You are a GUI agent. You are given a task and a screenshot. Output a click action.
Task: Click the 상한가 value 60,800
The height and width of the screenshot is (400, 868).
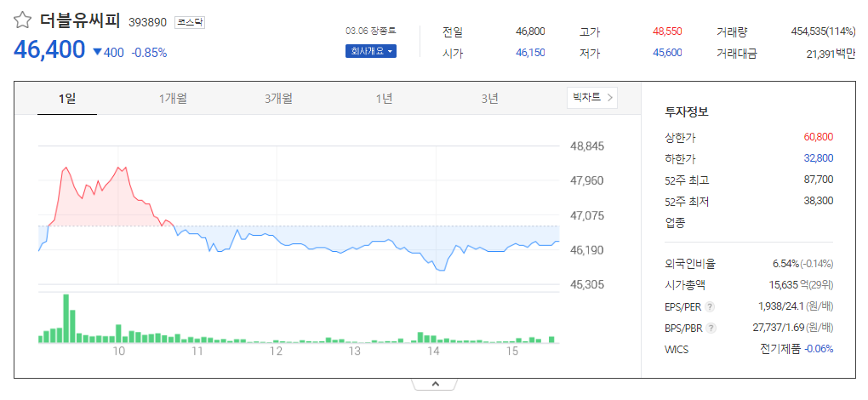click(x=818, y=137)
